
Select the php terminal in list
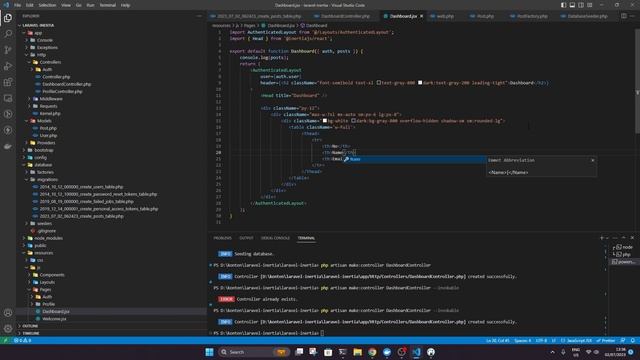point(624,254)
